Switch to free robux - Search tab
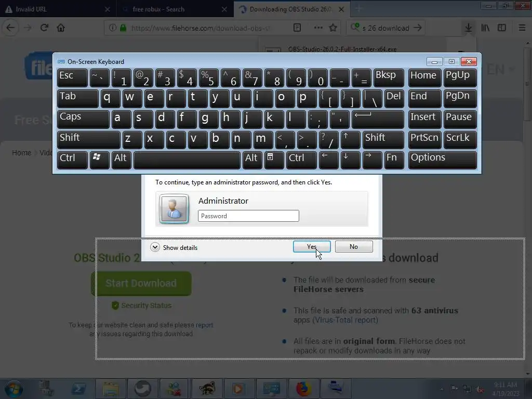Viewport: 532px width, 399px height. [x=175, y=9]
